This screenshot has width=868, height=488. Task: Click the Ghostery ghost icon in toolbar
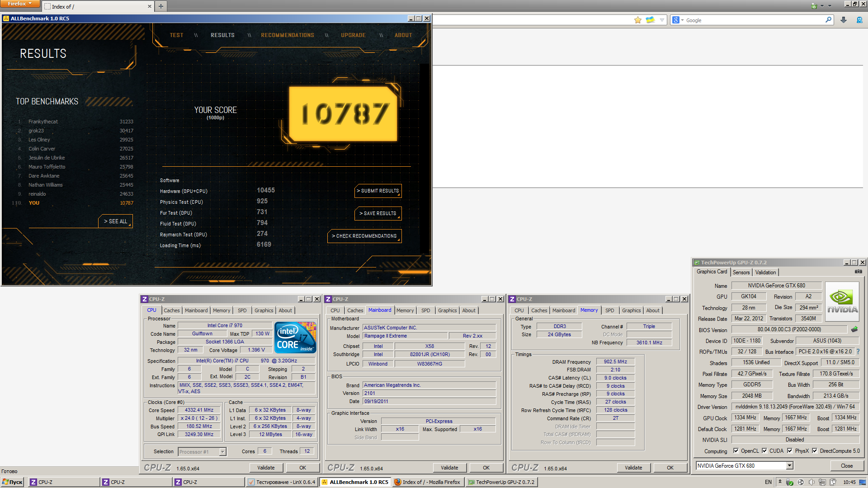859,20
